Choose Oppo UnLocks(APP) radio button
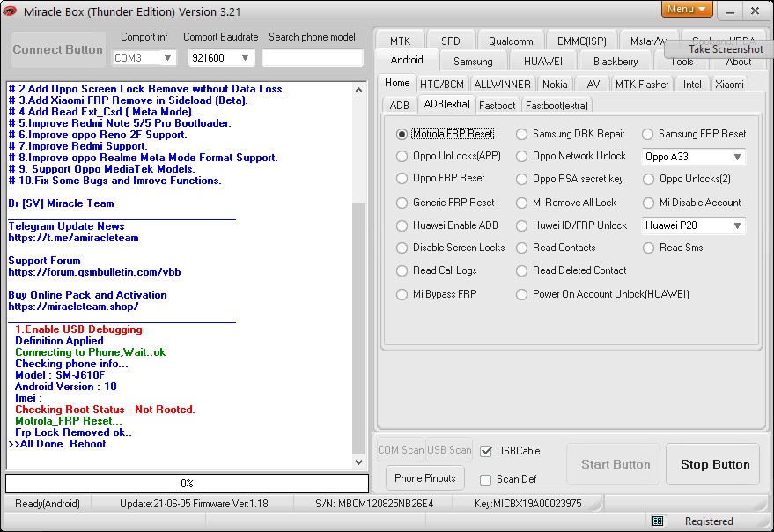 (x=402, y=156)
